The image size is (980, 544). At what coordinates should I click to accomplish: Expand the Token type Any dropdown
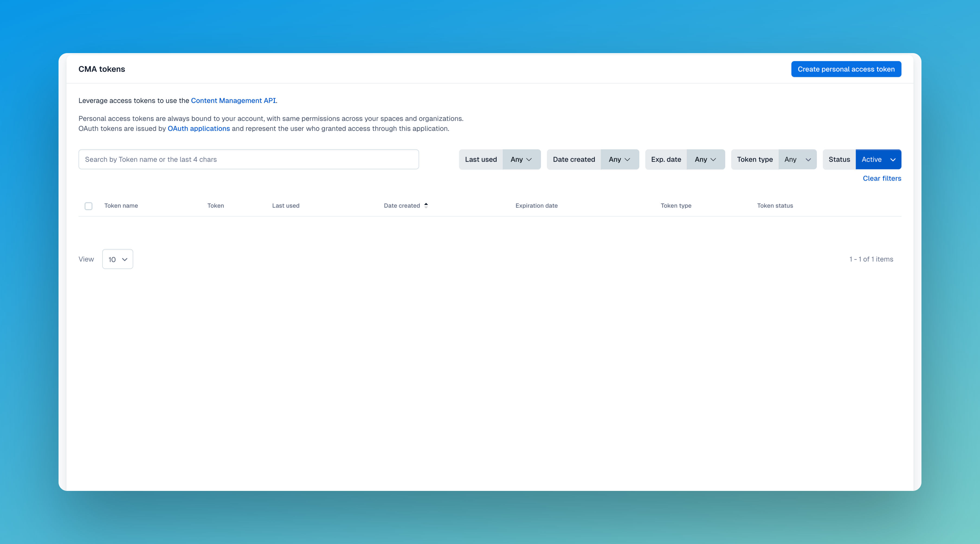pyautogui.click(x=797, y=159)
